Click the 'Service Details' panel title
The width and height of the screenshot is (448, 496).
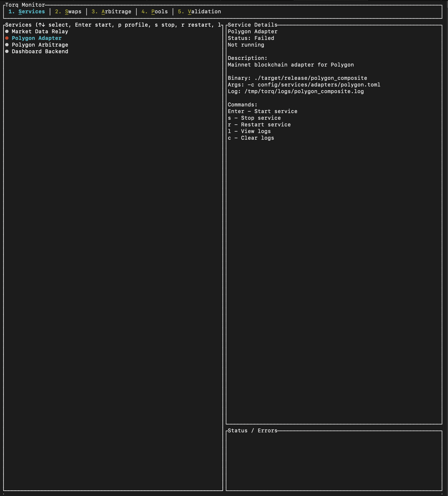(252, 25)
